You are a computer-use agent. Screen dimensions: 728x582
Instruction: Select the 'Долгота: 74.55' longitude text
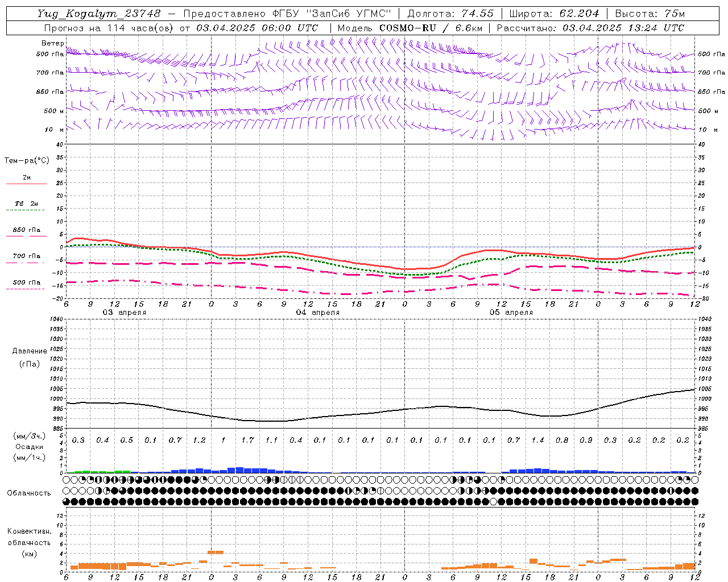click(451, 14)
